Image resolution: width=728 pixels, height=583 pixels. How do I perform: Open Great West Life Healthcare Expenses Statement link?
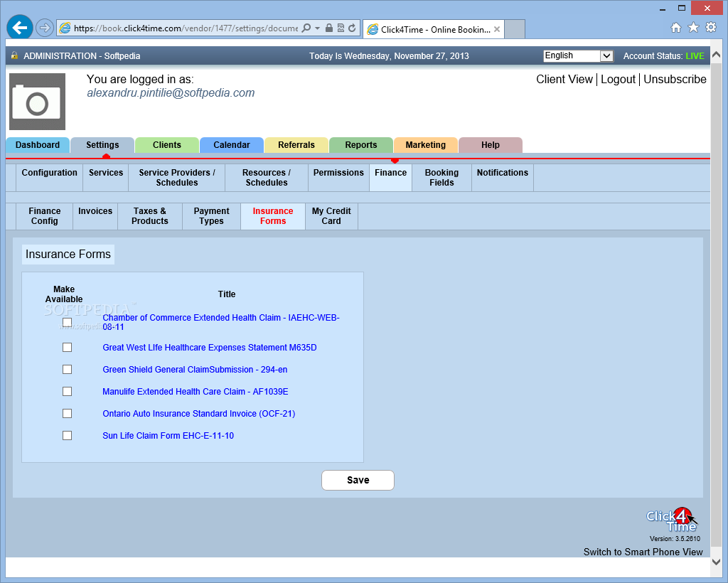pos(210,348)
